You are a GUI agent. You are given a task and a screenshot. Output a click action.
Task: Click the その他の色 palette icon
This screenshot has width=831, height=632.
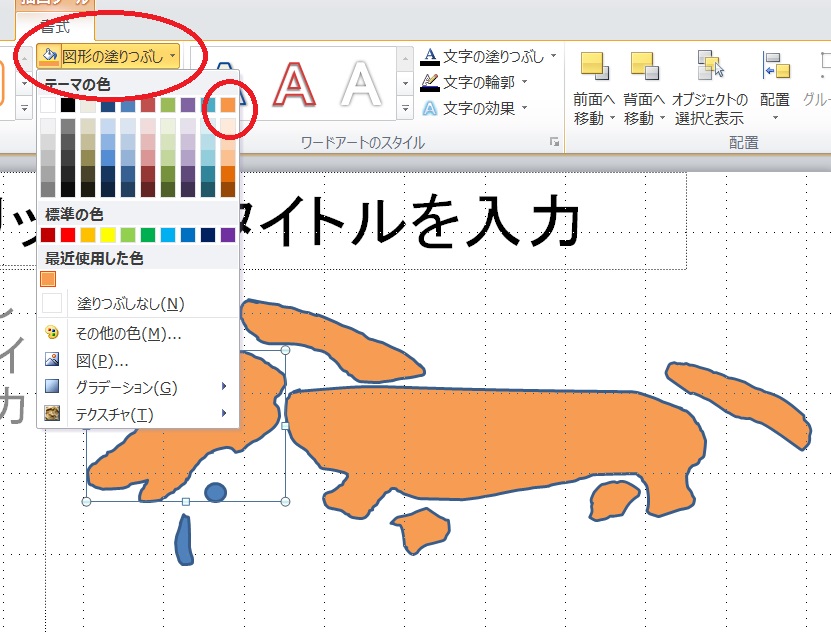point(52,333)
